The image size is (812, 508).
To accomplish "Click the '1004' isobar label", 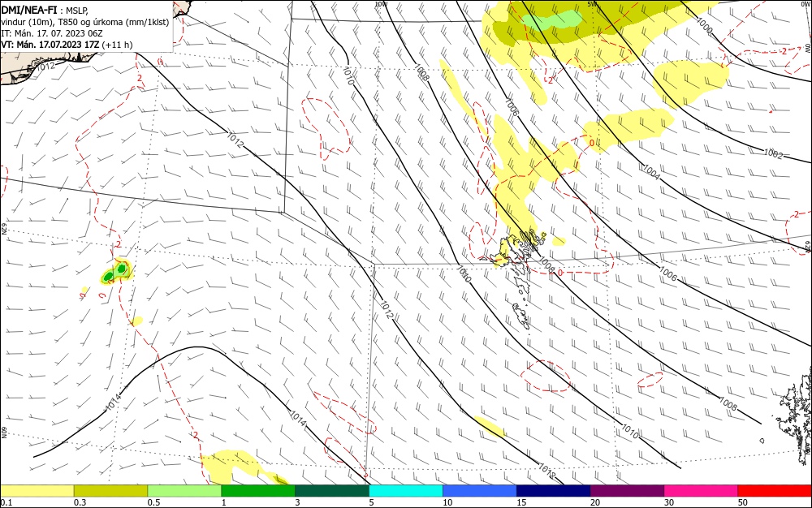I will point(651,172).
